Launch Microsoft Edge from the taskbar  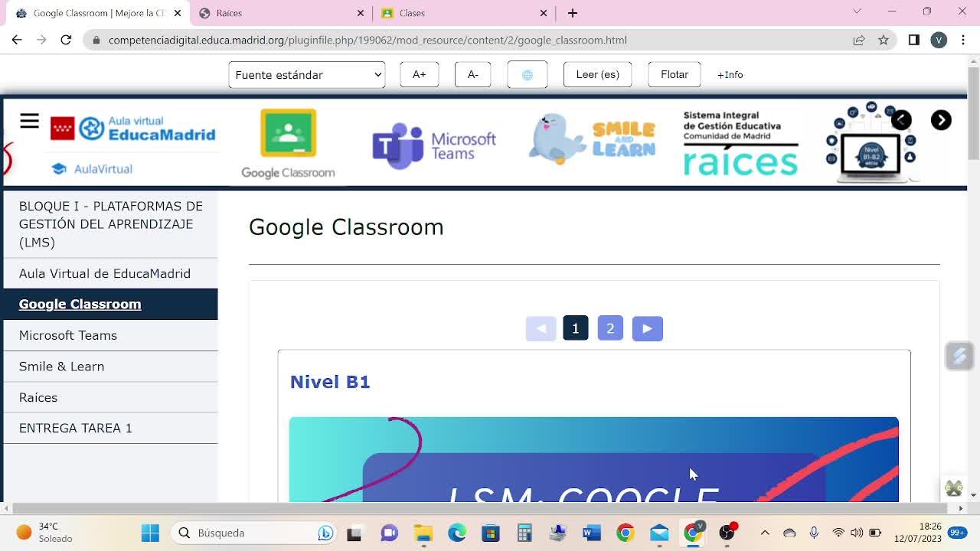click(x=457, y=533)
